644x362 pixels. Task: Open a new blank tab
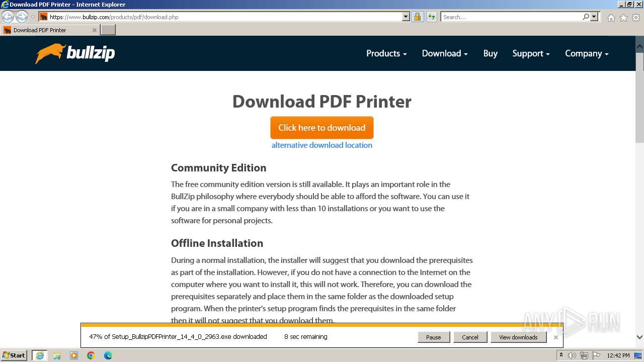pos(108,30)
